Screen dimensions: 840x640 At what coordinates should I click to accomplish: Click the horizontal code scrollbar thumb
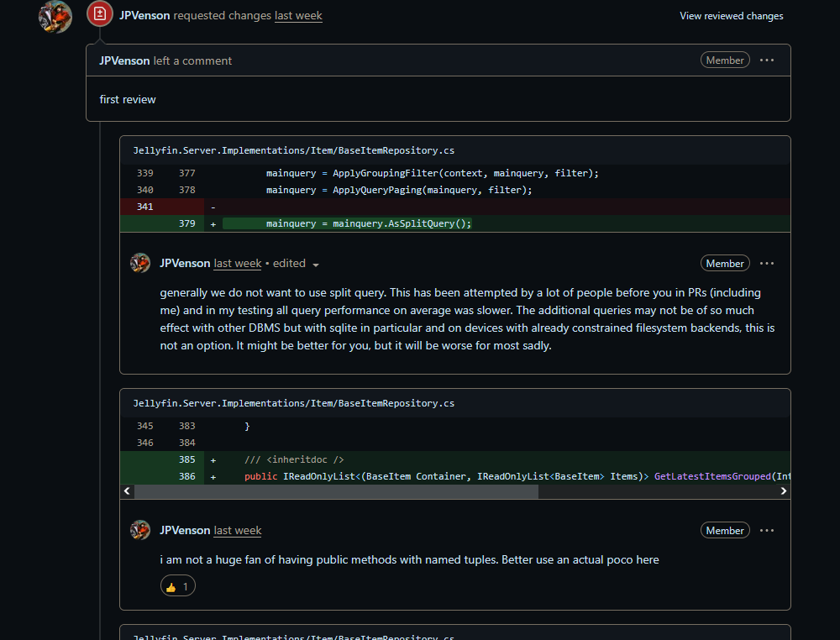336,491
